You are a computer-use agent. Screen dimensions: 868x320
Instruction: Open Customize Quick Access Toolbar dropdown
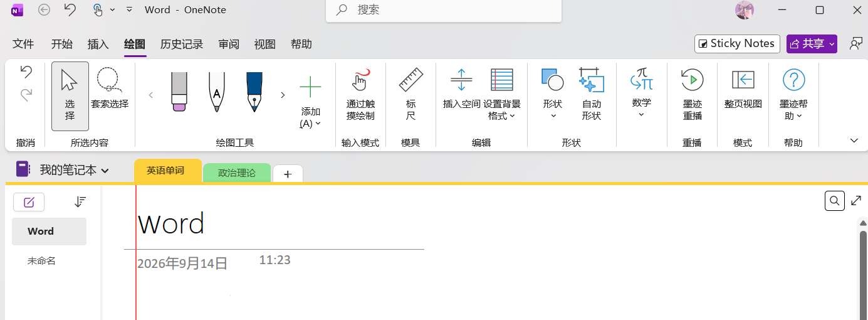[x=129, y=10]
